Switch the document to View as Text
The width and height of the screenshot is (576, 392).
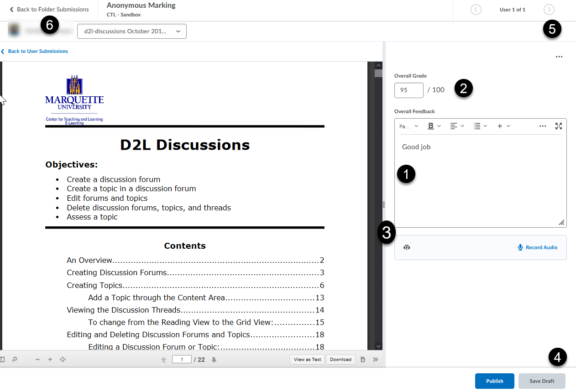point(307,359)
